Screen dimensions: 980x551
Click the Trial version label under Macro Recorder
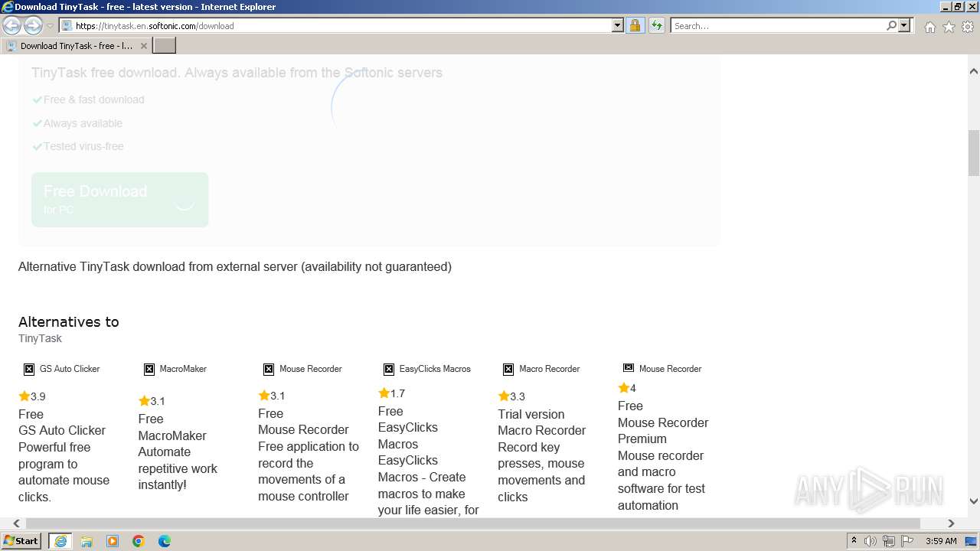coord(531,414)
